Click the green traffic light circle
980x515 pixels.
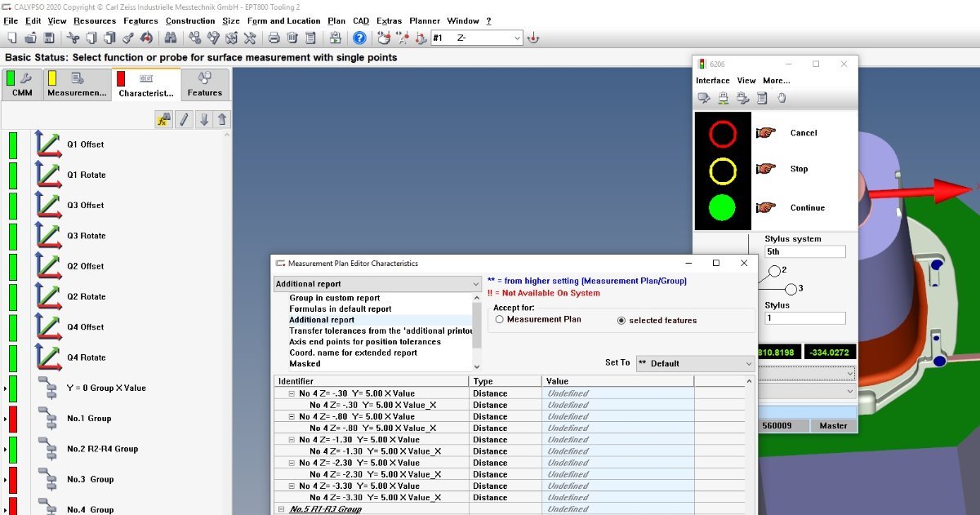pyautogui.click(x=722, y=207)
